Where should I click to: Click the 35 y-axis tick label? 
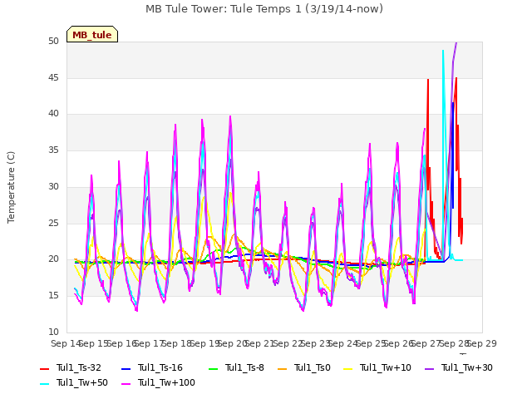[53, 150]
